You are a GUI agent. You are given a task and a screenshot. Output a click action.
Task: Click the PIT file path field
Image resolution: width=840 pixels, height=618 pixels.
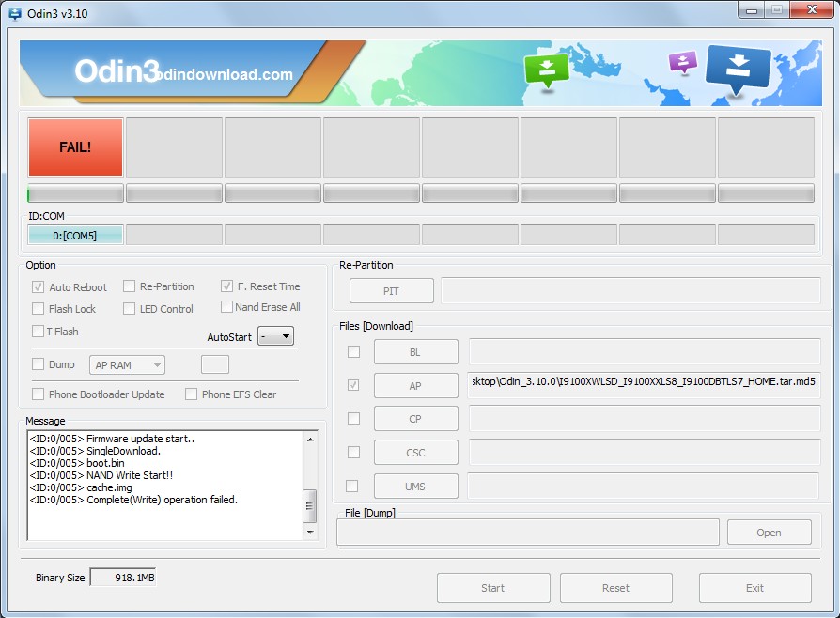(x=630, y=291)
